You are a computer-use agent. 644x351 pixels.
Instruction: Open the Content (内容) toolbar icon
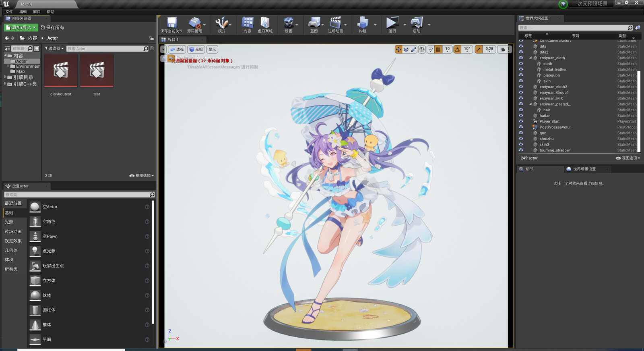[247, 25]
